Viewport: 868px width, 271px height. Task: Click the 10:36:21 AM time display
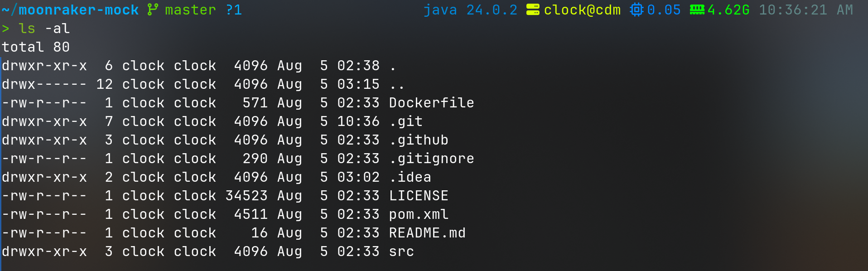point(806,10)
